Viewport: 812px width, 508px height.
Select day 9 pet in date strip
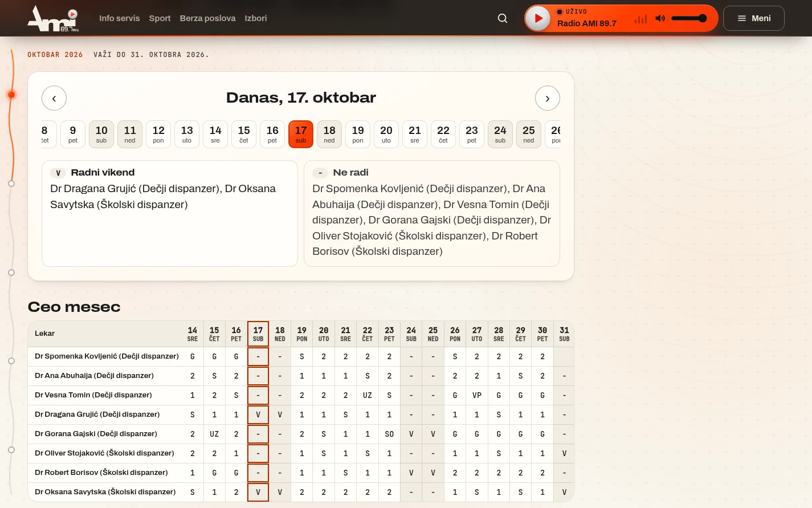[73, 134]
